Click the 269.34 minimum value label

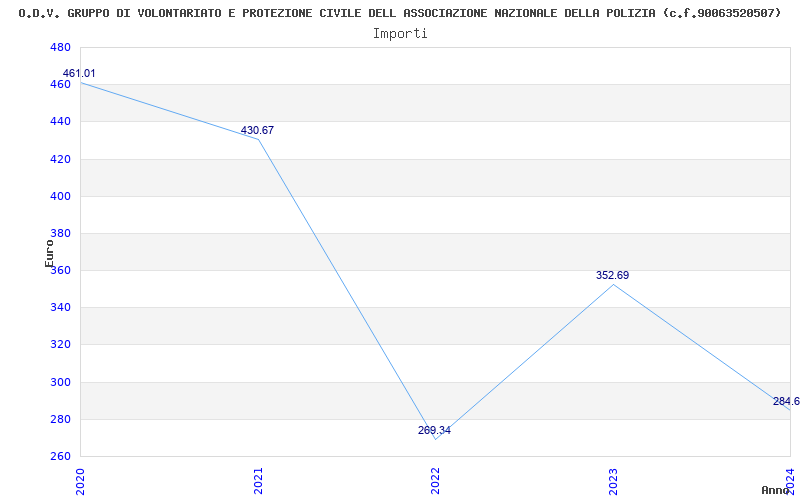pos(434,431)
